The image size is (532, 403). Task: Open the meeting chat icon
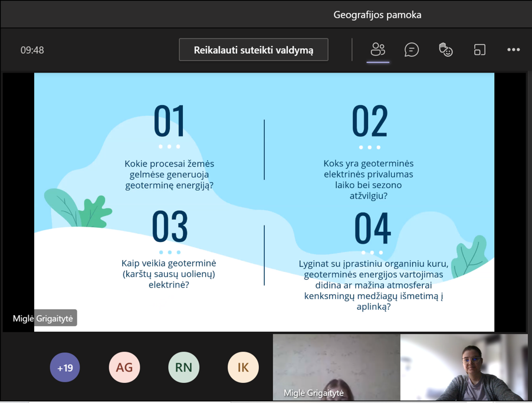[x=412, y=50]
